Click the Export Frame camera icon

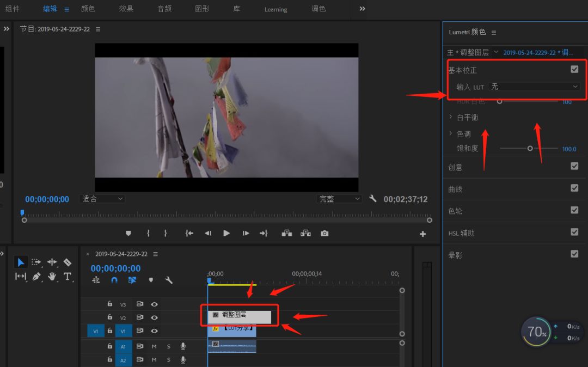pos(324,233)
